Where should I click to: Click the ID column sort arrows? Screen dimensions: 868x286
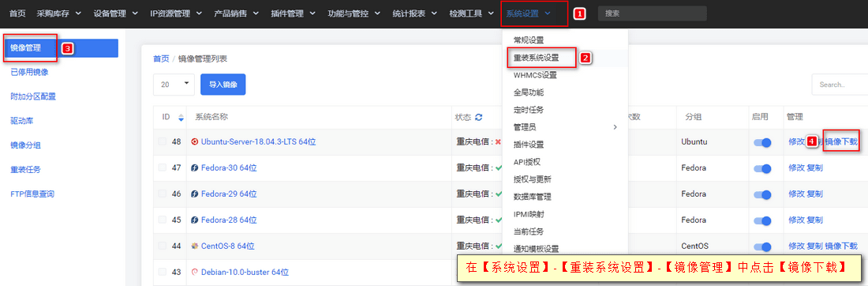181,118
